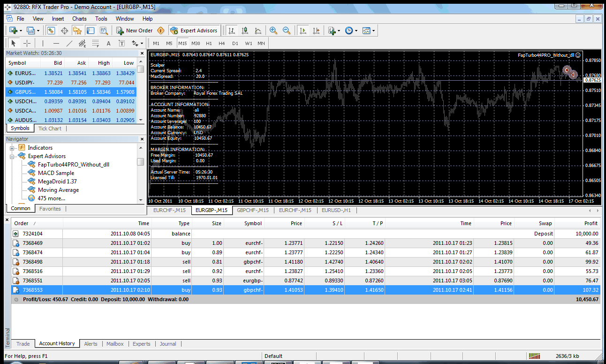The image size is (606, 364).
Task: Sort history by Profit column
Action: click(577, 223)
